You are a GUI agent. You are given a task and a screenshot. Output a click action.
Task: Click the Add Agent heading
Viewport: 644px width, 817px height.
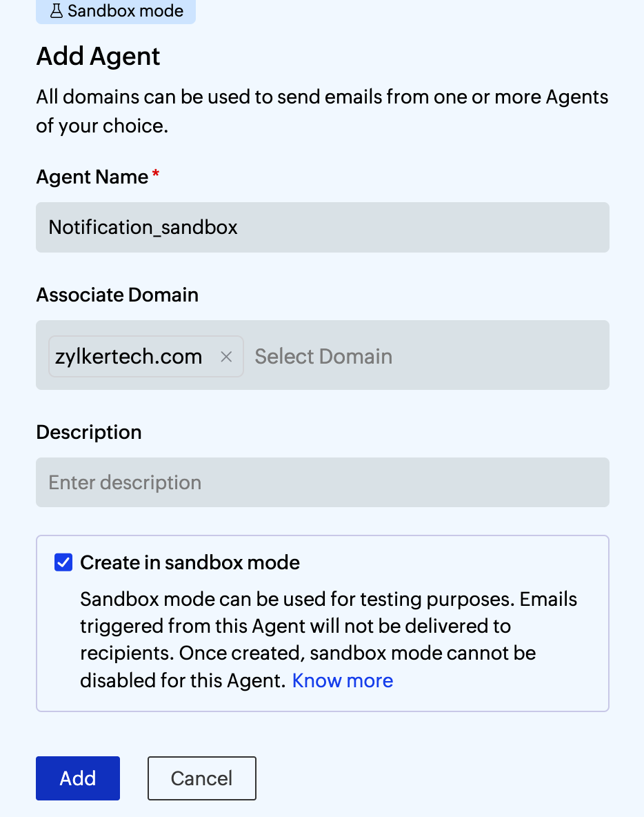tap(97, 56)
